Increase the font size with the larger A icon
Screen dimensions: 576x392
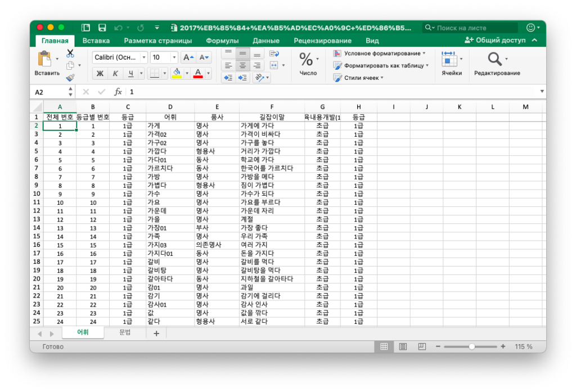188,57
